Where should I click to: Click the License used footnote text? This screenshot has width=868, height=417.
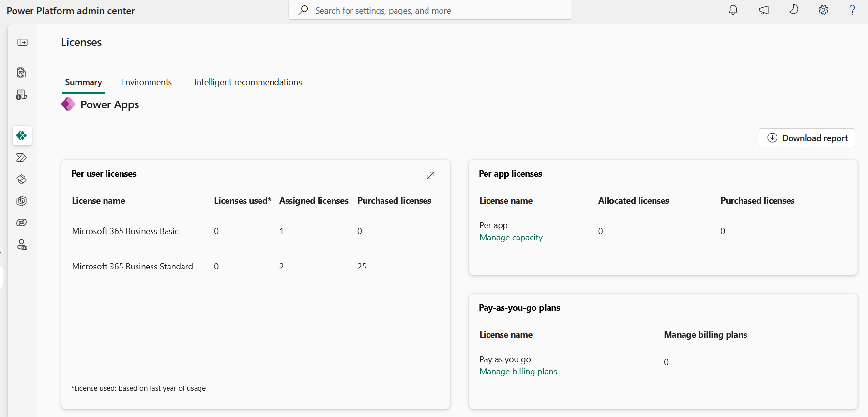(138, 388)
